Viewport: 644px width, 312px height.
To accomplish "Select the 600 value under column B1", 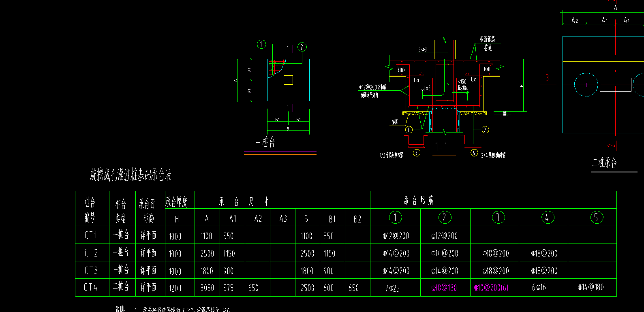I will [329, 288].
